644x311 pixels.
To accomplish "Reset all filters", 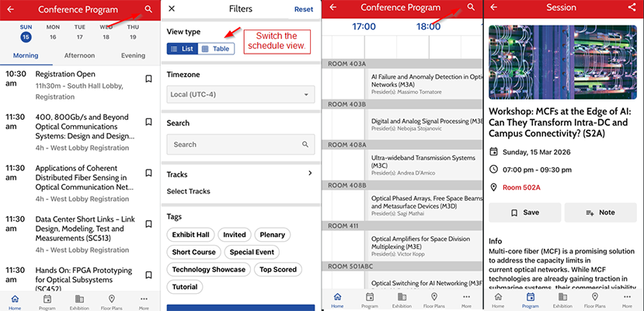I will point(304,9).
